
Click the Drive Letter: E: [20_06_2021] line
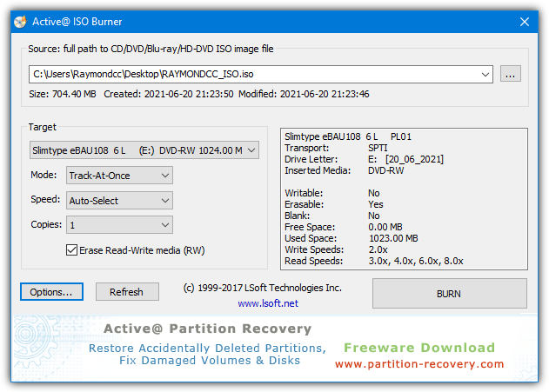[x=365, y=159]
